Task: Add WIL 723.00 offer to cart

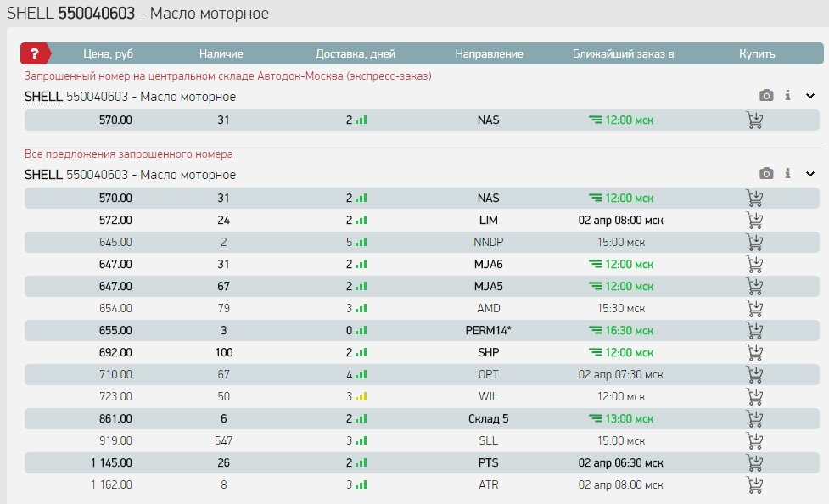Action: pyautogui.click(x=754, y=396)
